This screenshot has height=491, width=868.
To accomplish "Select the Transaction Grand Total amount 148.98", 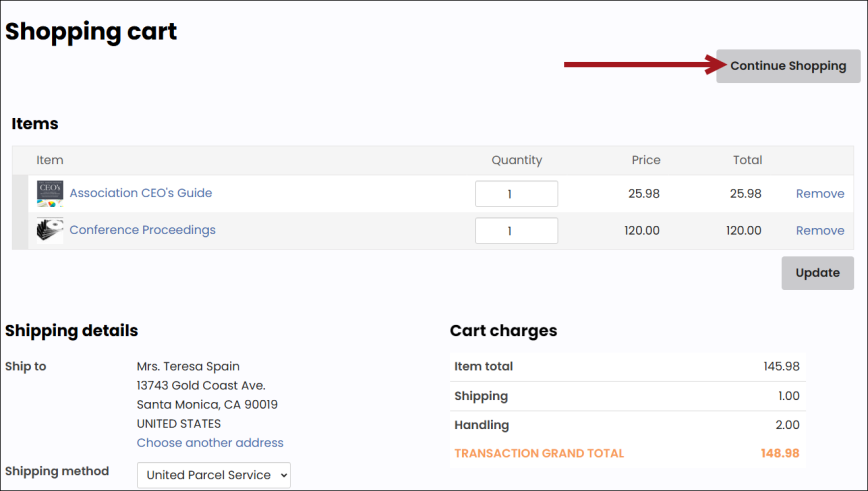I will tap(779, 453).
